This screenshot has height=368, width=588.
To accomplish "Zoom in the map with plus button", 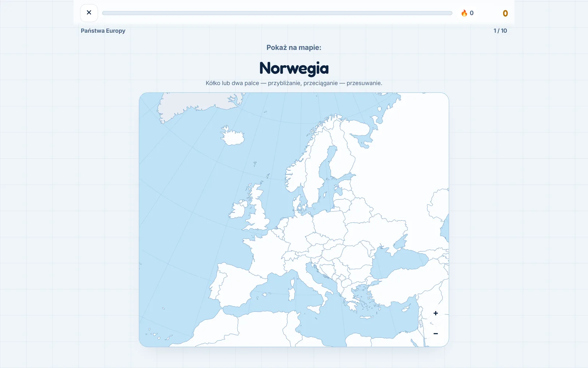I will tap(435, 313).
